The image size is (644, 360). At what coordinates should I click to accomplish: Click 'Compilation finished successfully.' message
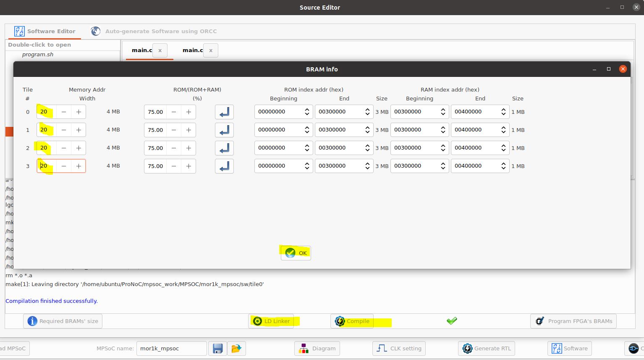pyautogui.click(x=52, y=301)
